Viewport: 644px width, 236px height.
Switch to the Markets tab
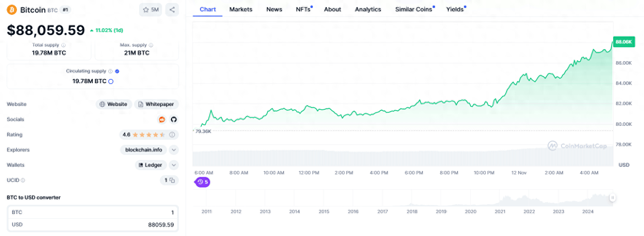point(241,9)
